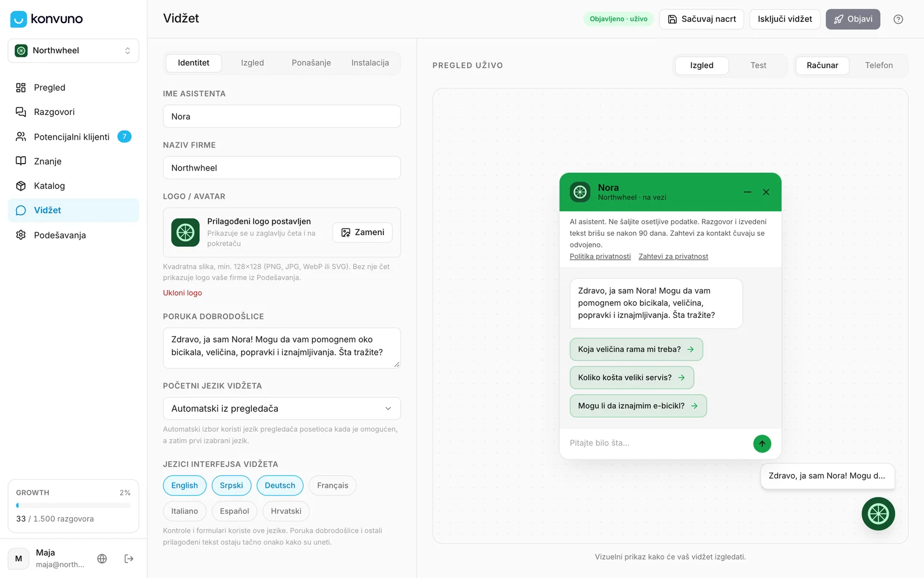Image resolution: width=924 pixels, height=578 pixels.
Task: Switch to the Ponašanje tab
Action: coord(311,63)
